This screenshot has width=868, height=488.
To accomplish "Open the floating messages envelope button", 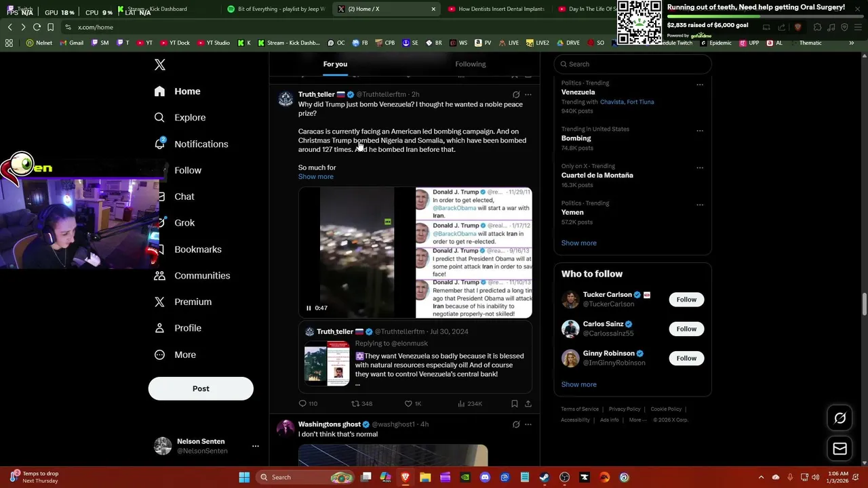I will coord(840,449).
